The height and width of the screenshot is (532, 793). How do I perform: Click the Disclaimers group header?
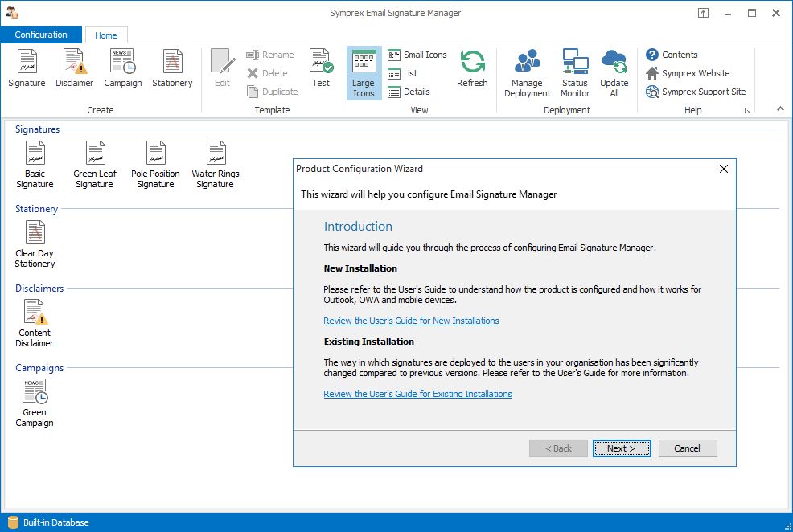39,289
